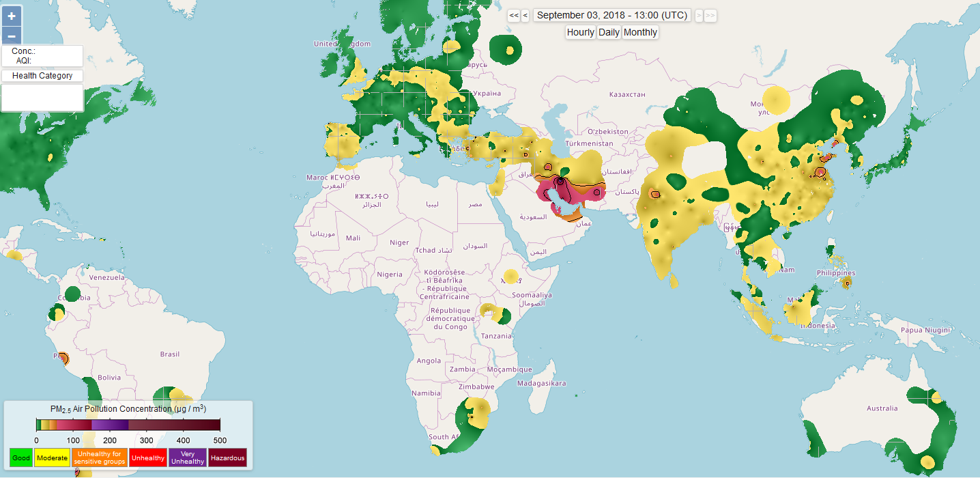980x478 pixels.
Task: Advance one hour with the '>' arrow
Action: [698, 16]
